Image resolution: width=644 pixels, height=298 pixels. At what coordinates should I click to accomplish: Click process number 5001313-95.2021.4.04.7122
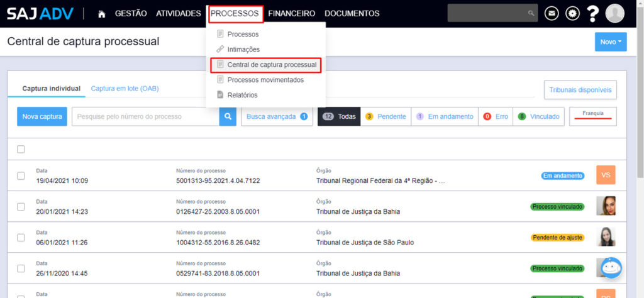pos(218,180)
